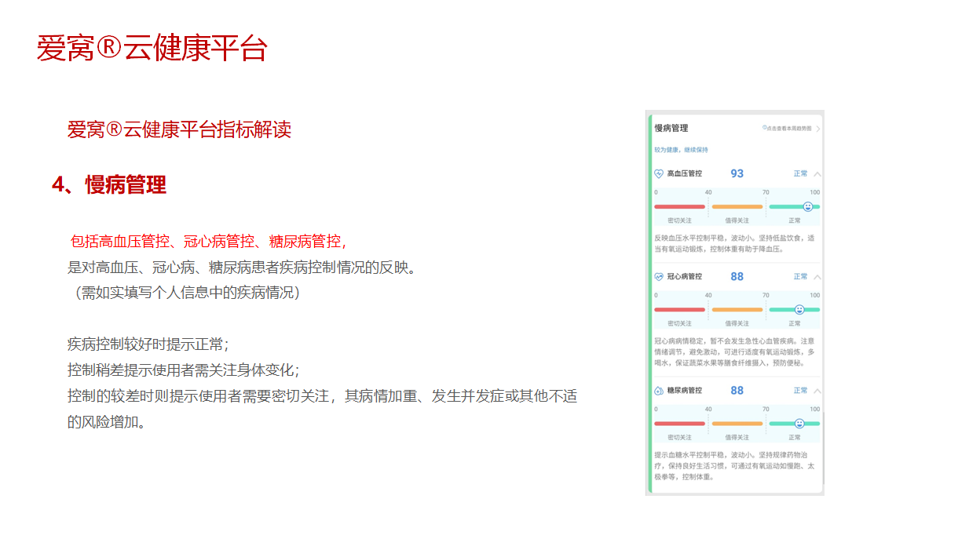The height and width of the screenshot is (550, 980).
Task: Click line starting 控制的较差时则提示使用者
Action: click(322, 396)
